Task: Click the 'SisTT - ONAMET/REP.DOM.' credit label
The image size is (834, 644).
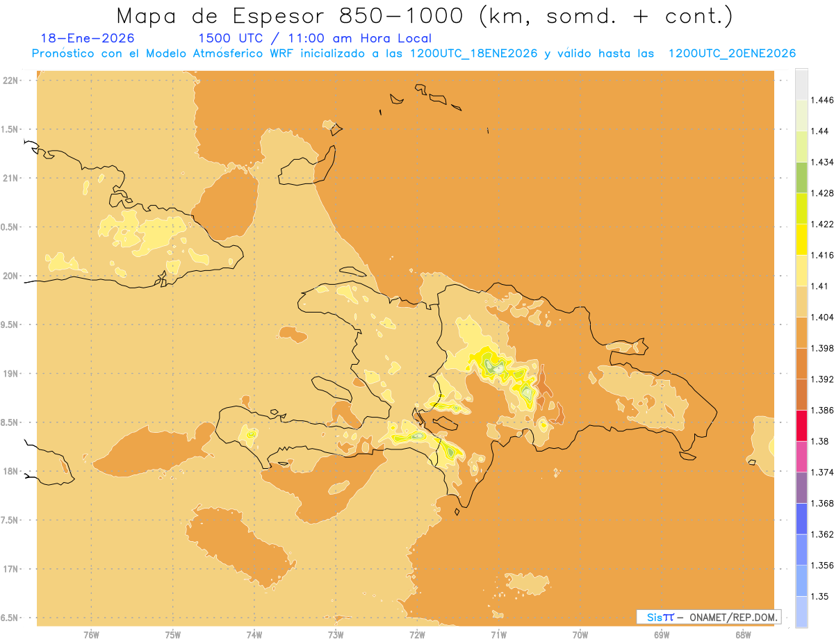Action: click(709, 617)
